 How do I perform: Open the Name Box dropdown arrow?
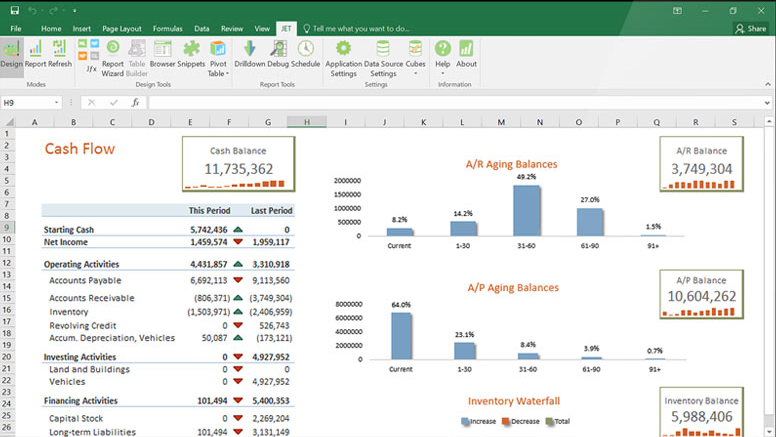tap(57, 102)
